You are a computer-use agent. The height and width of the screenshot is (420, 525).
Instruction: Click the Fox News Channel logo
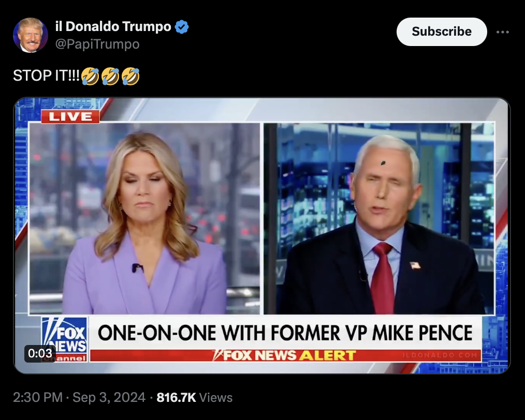click(x=65, y=339)
